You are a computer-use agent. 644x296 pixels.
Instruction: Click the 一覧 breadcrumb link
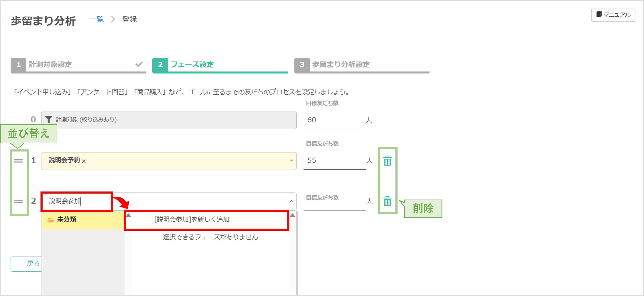point(96,19)
